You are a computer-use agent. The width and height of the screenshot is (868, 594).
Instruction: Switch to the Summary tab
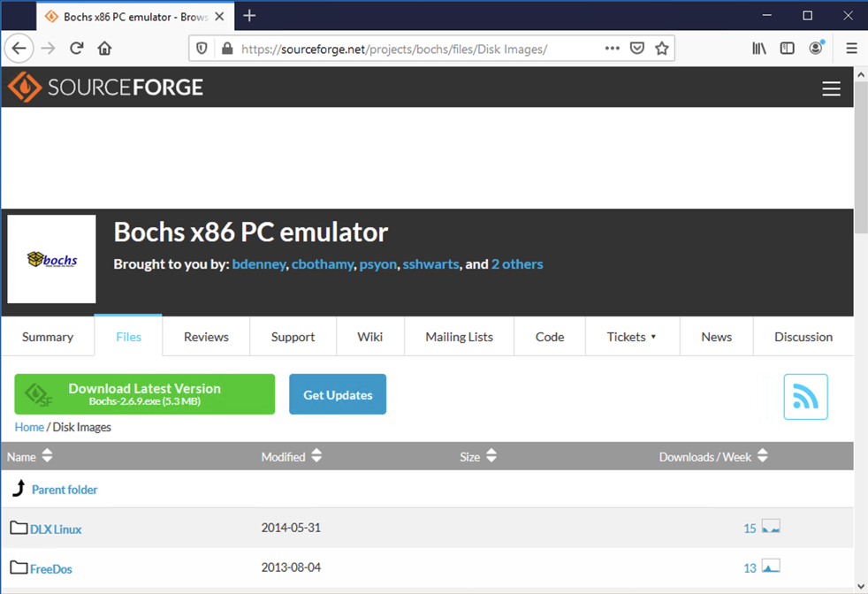click(48, 337)
